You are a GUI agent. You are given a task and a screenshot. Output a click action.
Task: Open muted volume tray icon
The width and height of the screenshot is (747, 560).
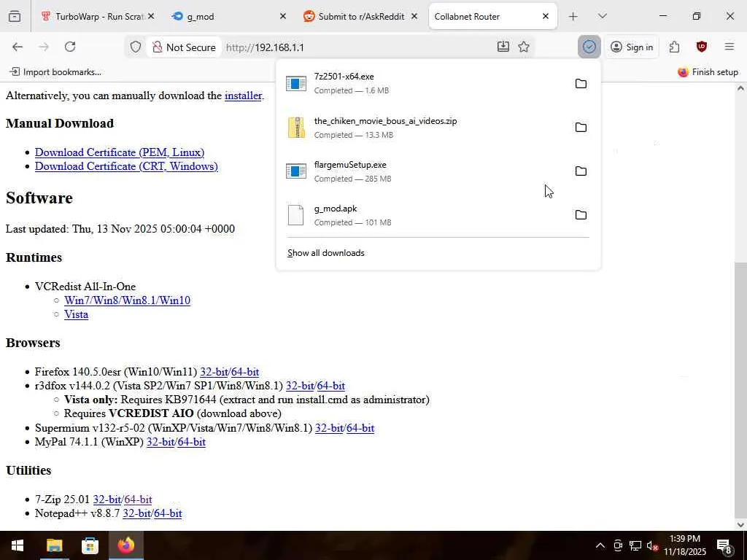tap(652, 545)
